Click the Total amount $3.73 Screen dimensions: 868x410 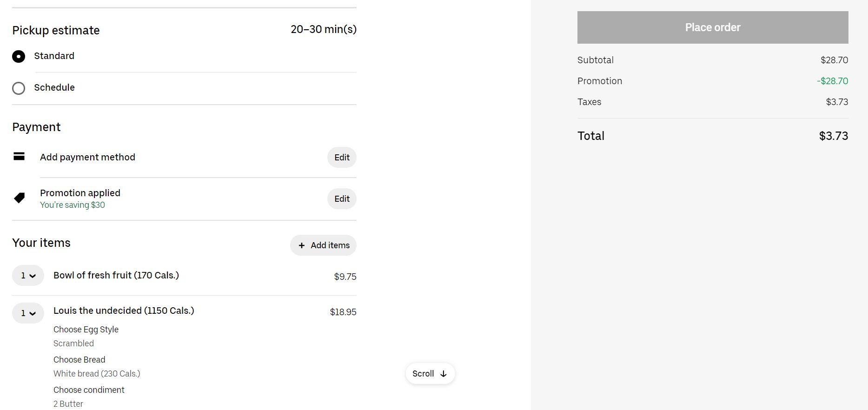(x=833, y=136)
